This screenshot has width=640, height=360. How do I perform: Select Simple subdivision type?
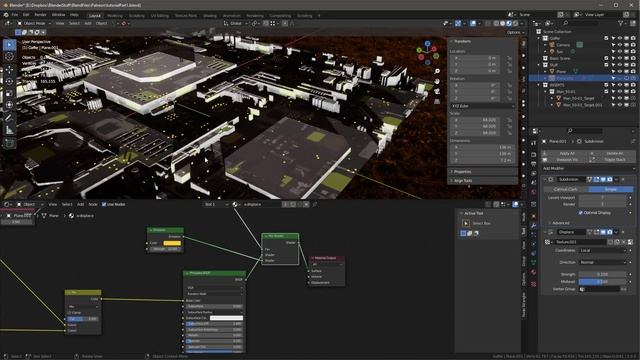[x=611, y=189]
